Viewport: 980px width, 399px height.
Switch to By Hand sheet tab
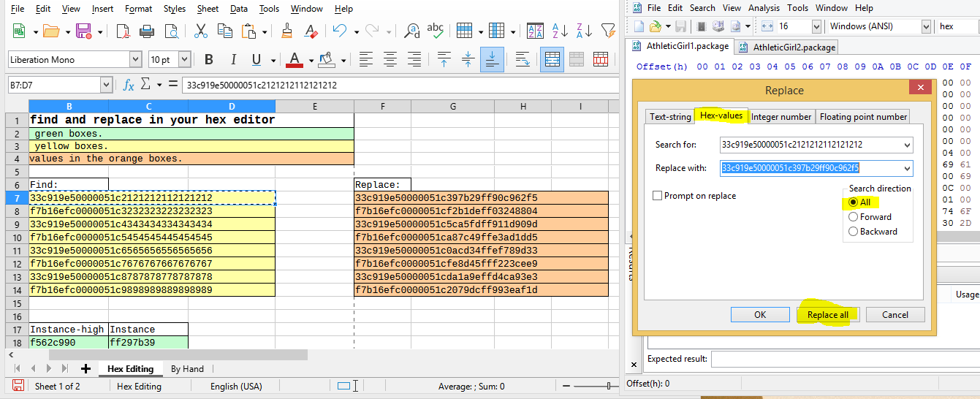(x=187, y=369)
